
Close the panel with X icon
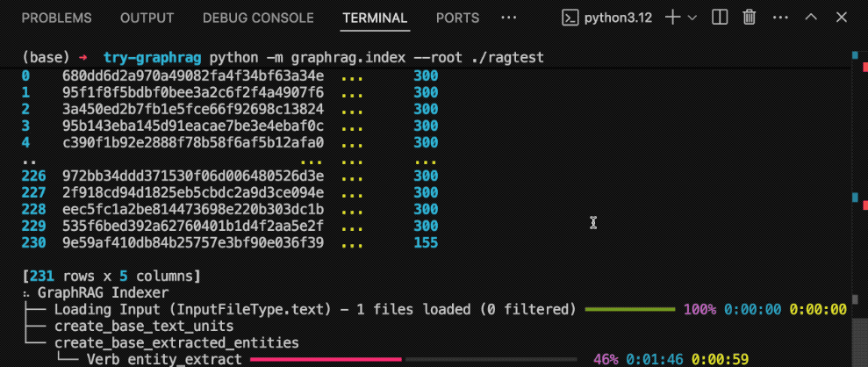coord(841,18)
